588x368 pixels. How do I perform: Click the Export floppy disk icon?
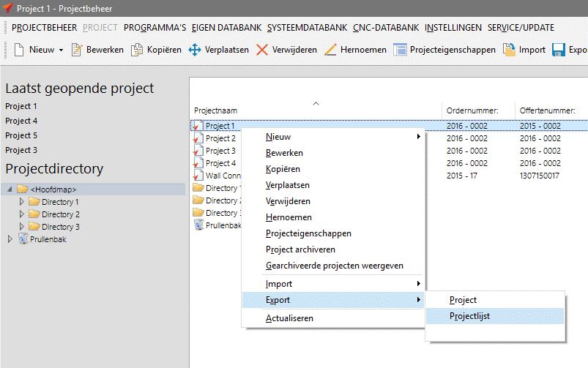(558, 50)
